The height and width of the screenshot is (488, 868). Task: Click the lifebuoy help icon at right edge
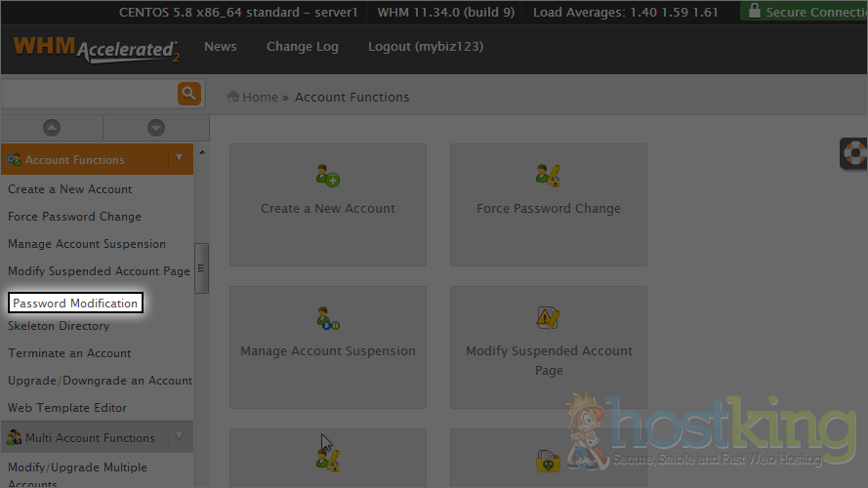pos(855,154)
